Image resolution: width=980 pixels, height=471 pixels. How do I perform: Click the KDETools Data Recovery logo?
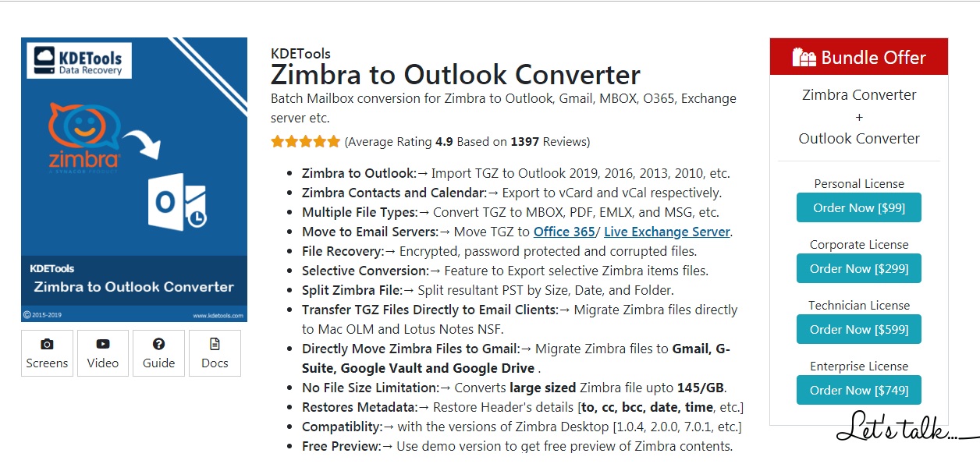click(79, 60)
